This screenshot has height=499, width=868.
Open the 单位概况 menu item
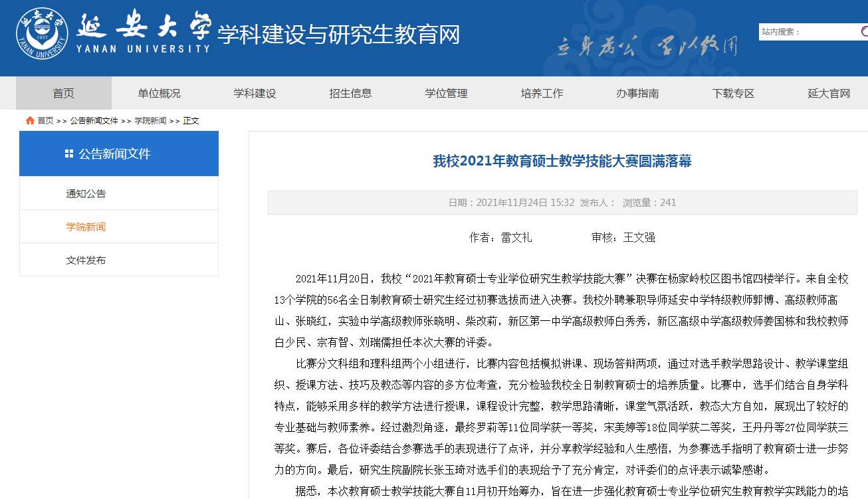pos(160,93)
